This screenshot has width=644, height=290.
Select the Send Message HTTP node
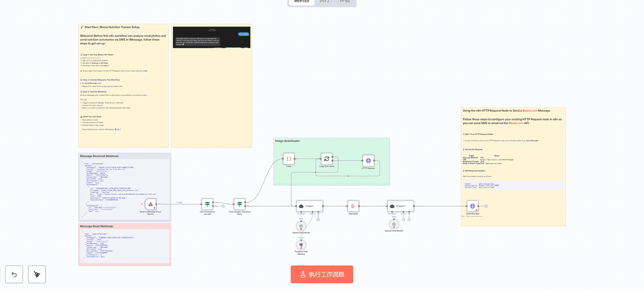click(472, 206)
